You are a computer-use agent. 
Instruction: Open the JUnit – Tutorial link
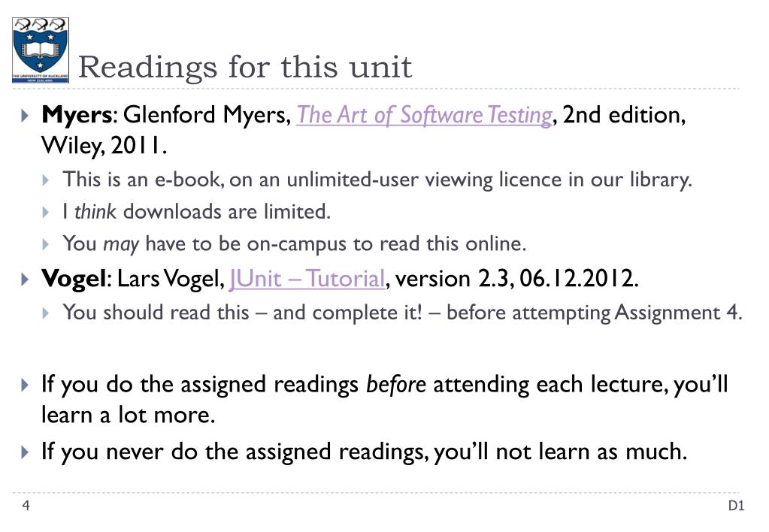tap(307, 279)
